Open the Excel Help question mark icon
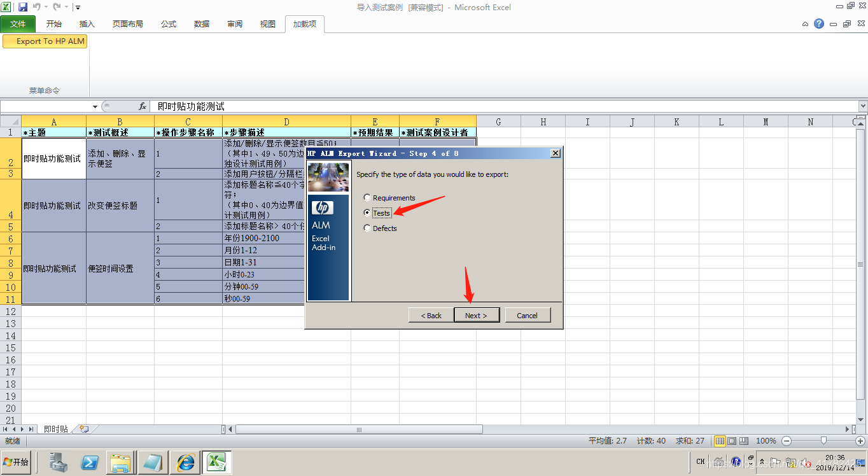The image size is (868, 476). pos(819,24)
